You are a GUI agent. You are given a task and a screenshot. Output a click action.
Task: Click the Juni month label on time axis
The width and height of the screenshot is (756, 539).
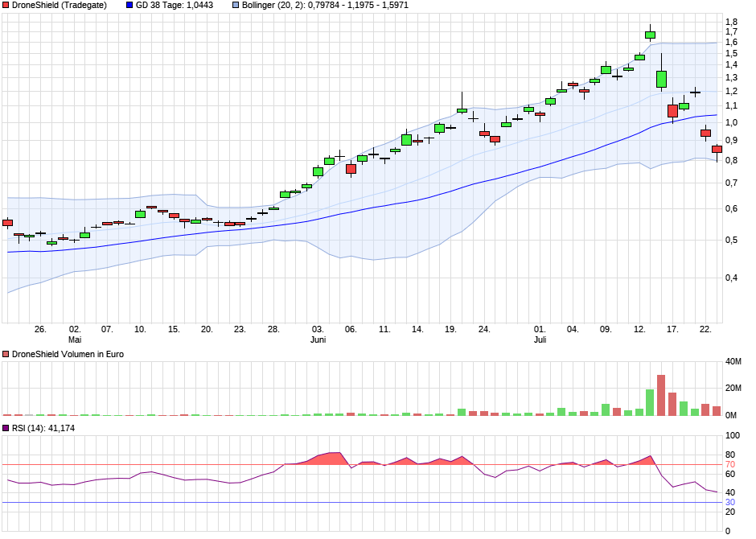pos(318,339)
